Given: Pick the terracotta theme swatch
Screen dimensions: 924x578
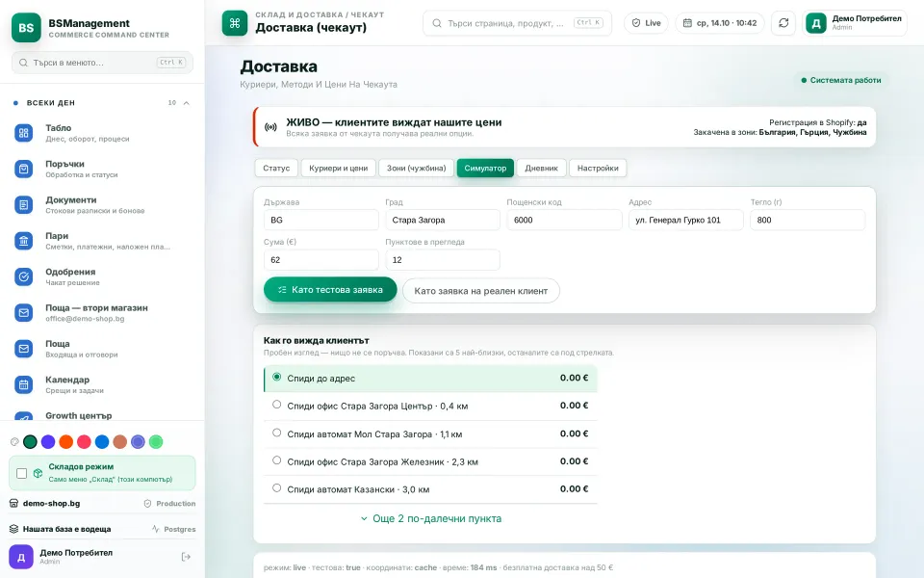Looking at the screenshot, I should (x=120, y=442).
